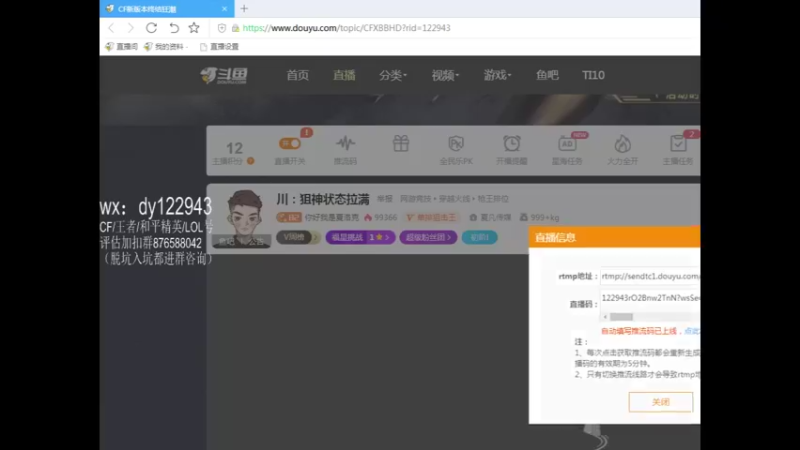Open 鱼吧 in the navigation
Viewport: 800px width, 450px height.
click(547, 76)
